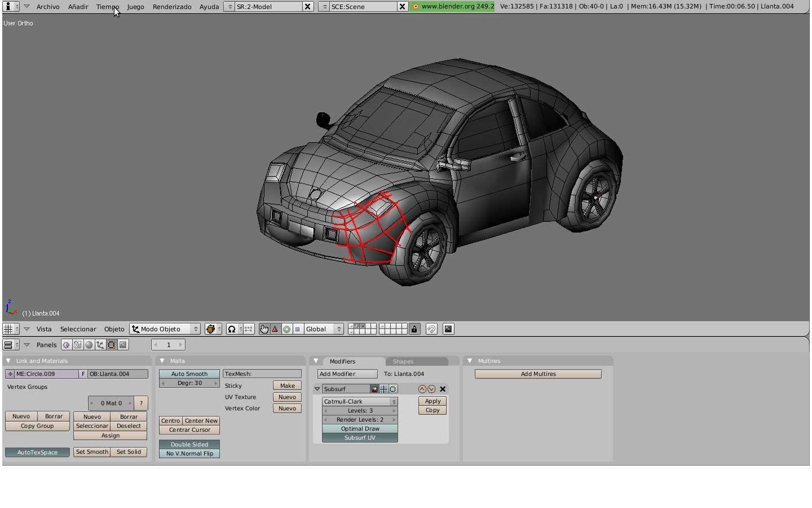Click the Add Multires button
The height and width of the screenshot is (508, 812).
click(538, 374)
